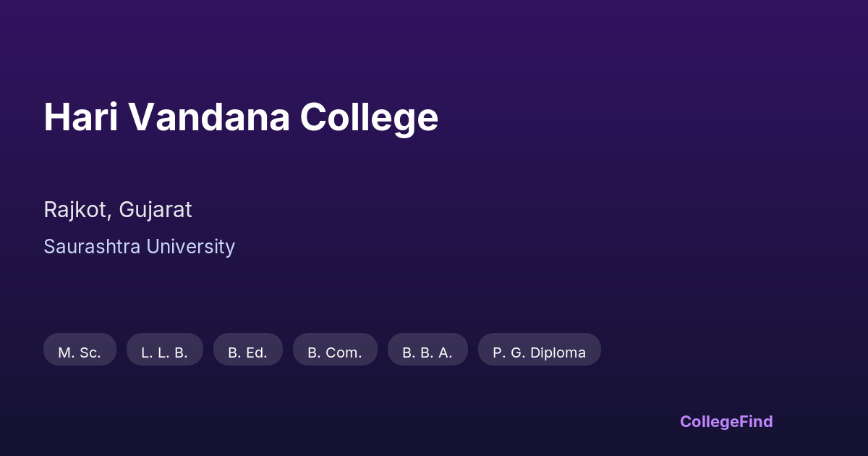The image size is (868, 456).
Task: Click the word "Hari" in the title
Action: coord(81,117)
